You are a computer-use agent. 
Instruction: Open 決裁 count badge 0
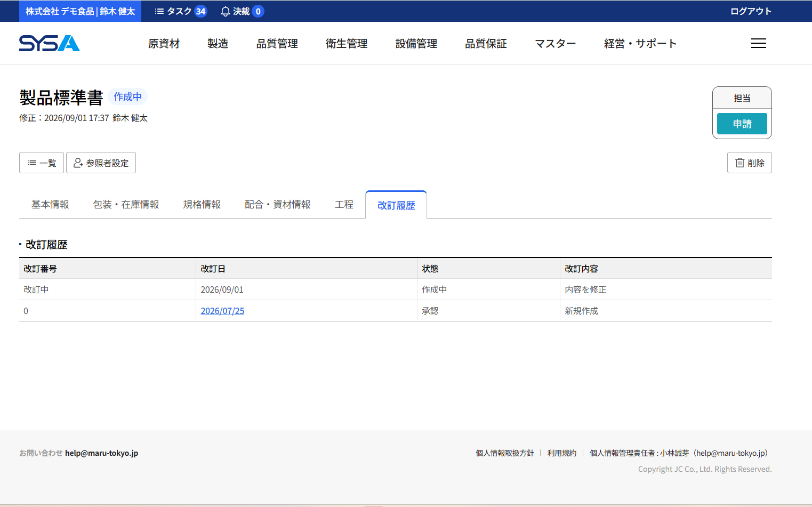(258, 11)
